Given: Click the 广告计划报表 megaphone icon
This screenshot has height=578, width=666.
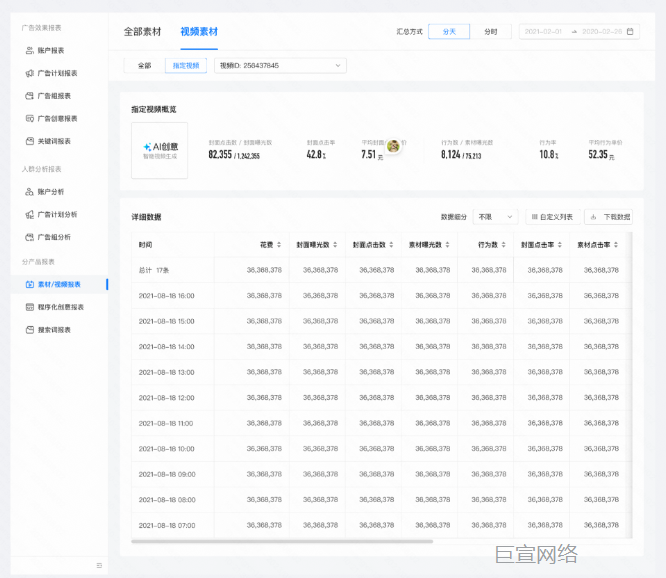Looking at the screenshot, I should [x=29, y=73].
